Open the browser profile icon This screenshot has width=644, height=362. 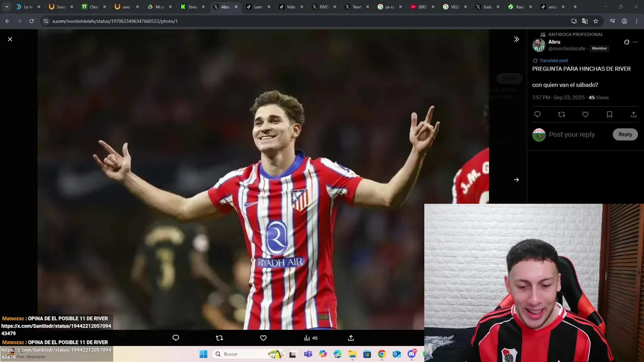(624, 21)
